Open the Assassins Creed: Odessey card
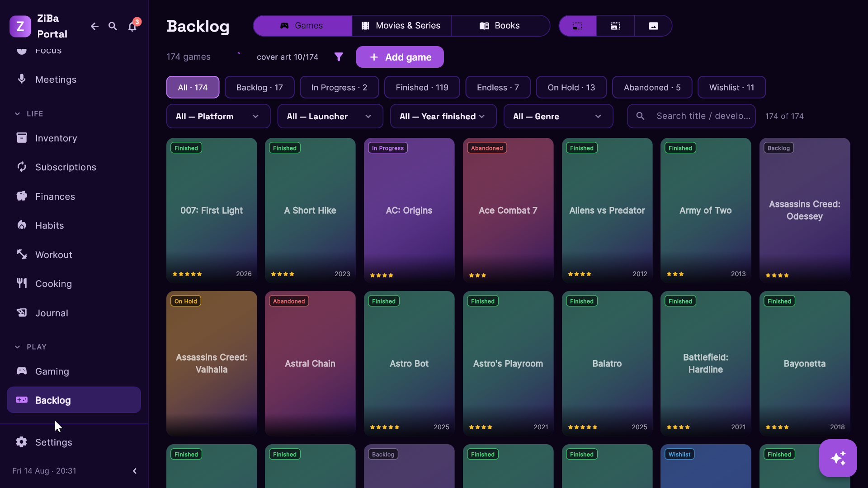This screenshot has height=488, width=868. (x=805, y=210)
